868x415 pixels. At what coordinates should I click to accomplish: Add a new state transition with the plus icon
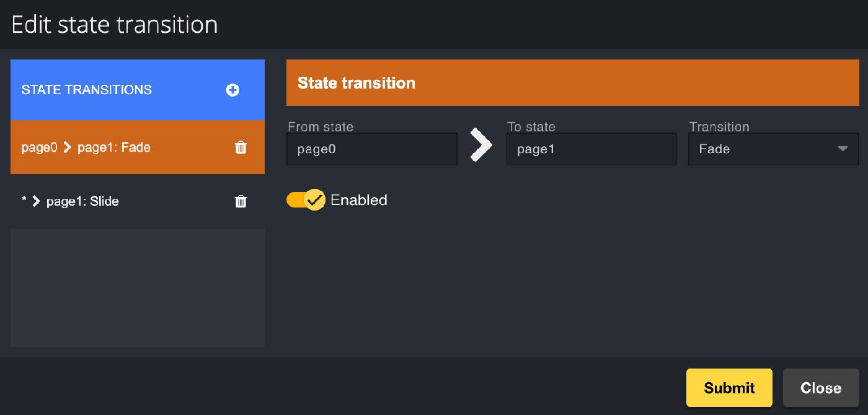(x=232, y=90)
